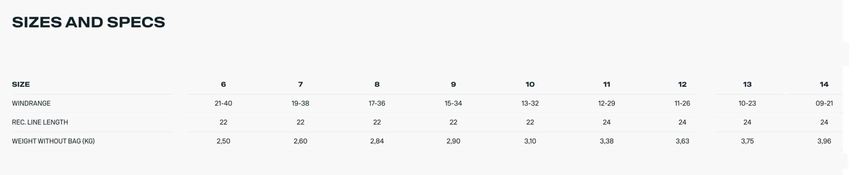Select the size 6 column header
868x175 pixels.
223,84
